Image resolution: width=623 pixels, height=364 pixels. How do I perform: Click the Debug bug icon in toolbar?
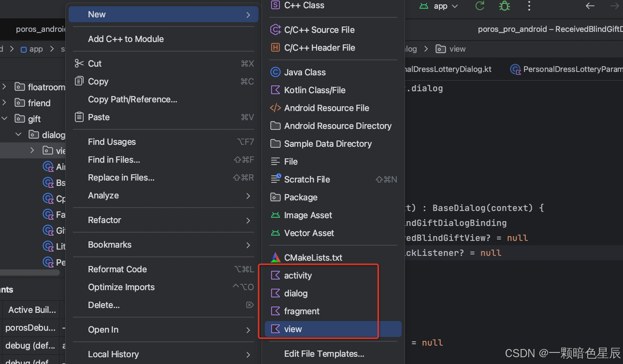coord(504,6)
